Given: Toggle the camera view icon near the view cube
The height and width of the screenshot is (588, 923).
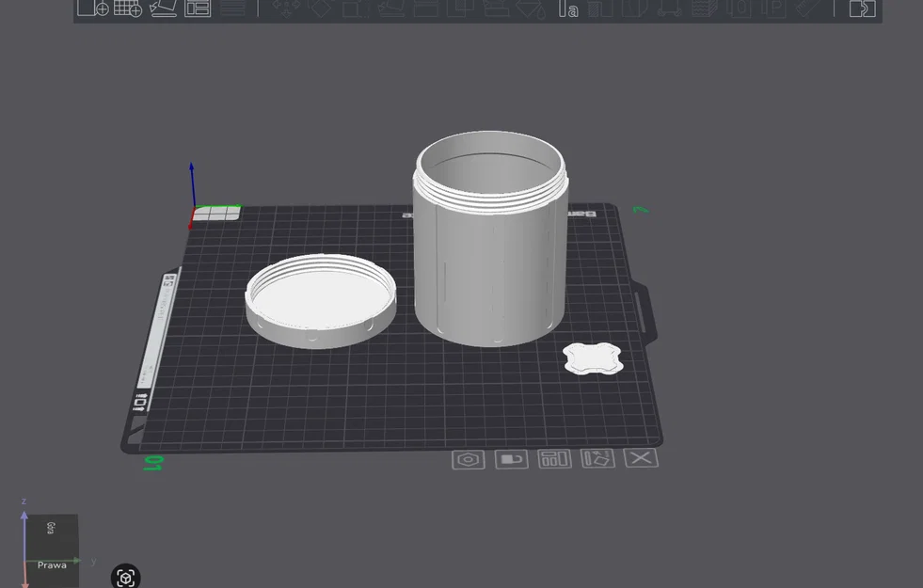Looking at the screenshot, I should click(126, 577).
